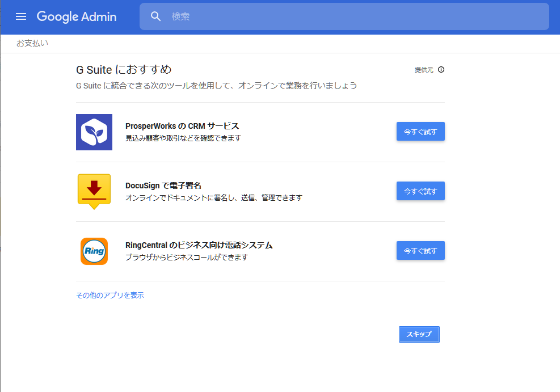Click the DocuSign download-arrow logo
This screenshot has height=392, width=560.
coord(94,191)
